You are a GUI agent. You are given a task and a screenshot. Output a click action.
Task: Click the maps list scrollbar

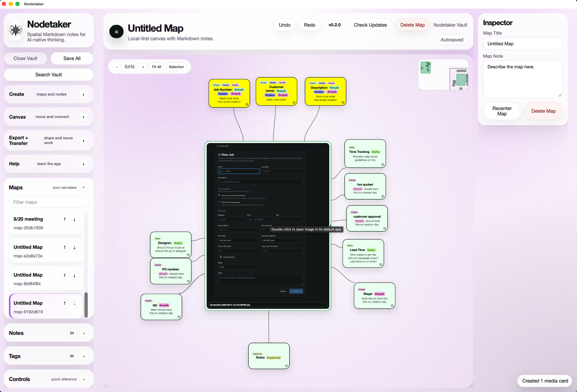click(86, 305)
